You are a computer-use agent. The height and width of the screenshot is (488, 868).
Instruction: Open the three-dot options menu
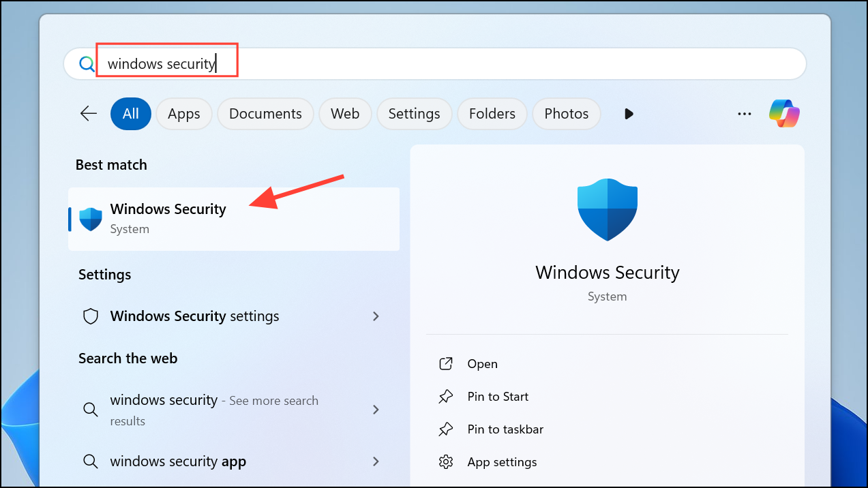click(745, 114)
